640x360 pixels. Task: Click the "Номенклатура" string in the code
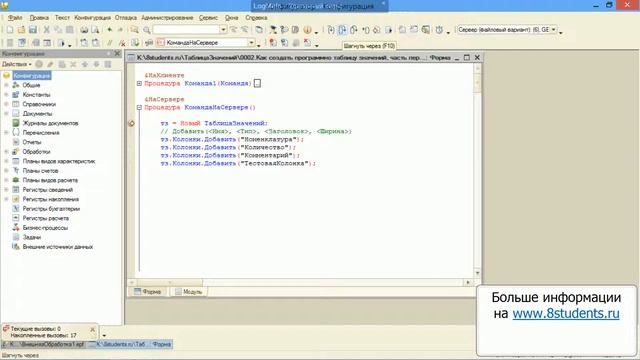(x=269, y=139)
